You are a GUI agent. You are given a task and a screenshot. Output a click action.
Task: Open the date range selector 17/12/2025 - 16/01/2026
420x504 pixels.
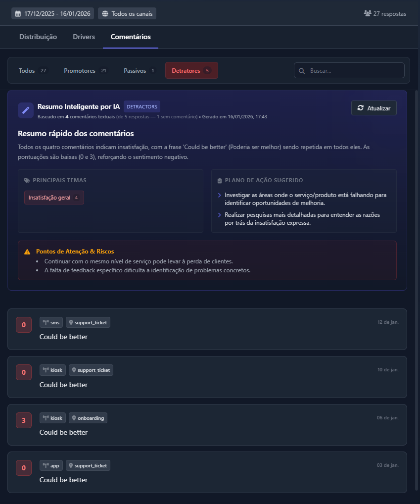point(52,13)
